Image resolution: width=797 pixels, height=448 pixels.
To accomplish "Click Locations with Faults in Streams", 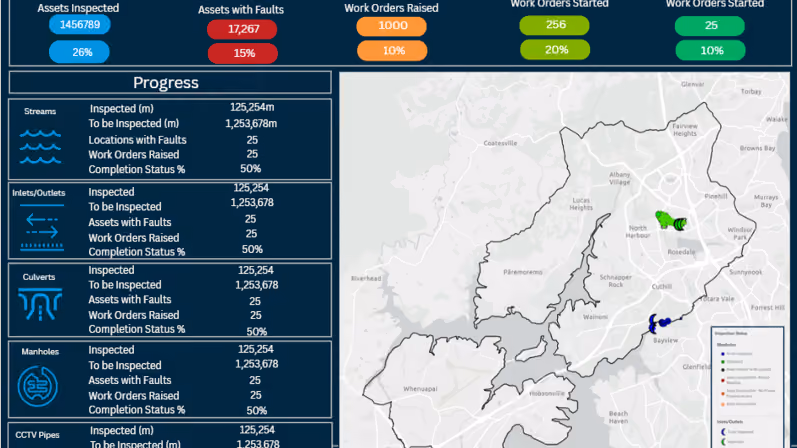I will click(x=137, y=140).
